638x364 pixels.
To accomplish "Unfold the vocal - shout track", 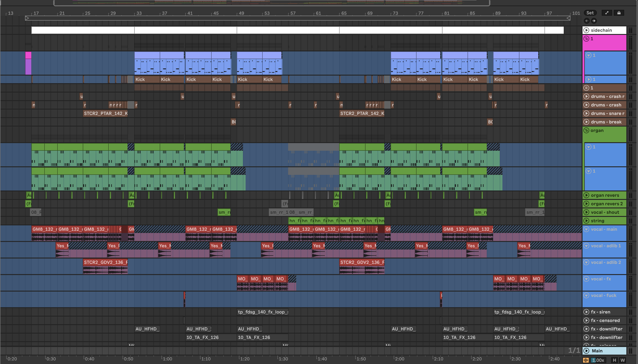I will (x=586, y=212).
